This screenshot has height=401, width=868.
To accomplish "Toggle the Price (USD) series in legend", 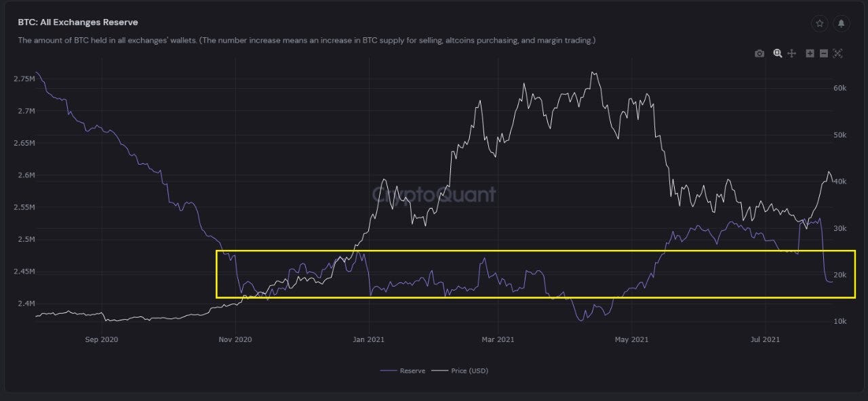I will click(x=460, y=371).
